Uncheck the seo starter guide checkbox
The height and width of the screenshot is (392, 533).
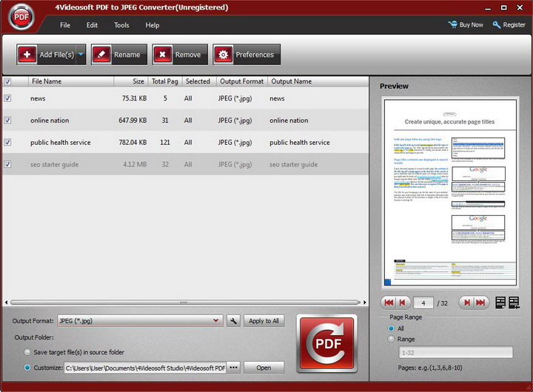7,164
